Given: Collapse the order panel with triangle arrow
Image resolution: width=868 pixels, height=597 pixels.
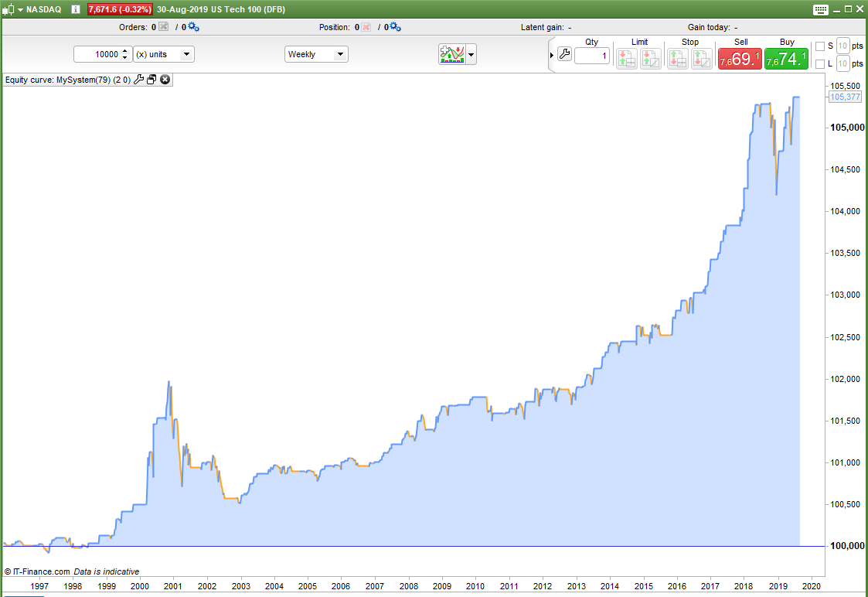Looking at the screenshot, I should (552, 55).
